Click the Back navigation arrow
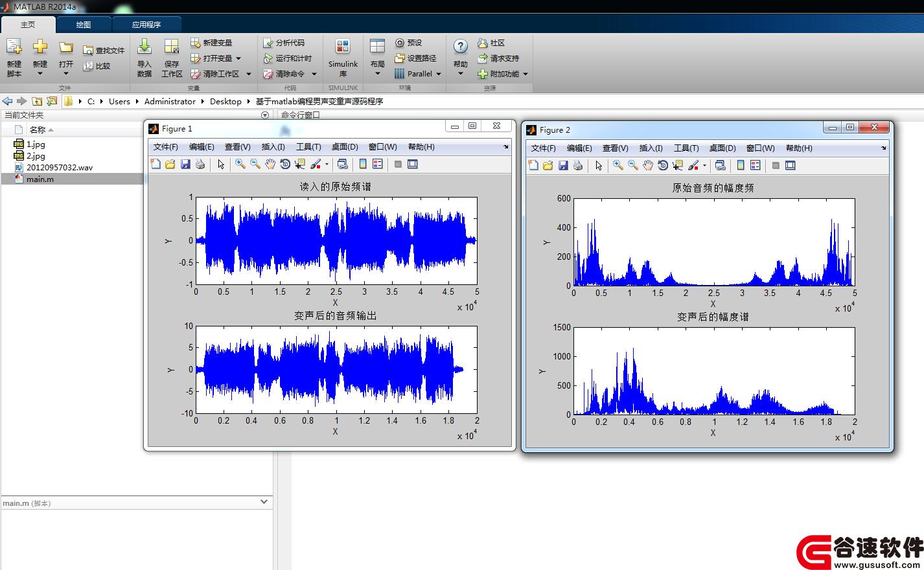 (x=7, y=101)
